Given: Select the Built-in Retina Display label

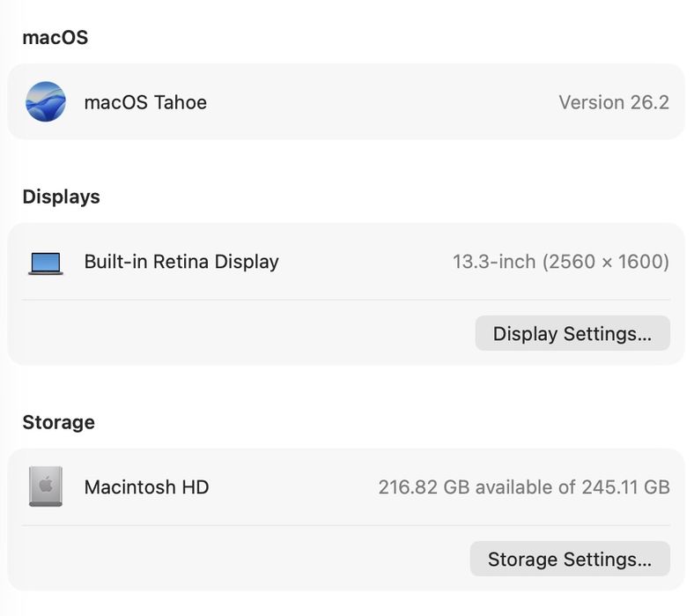Looking at the screenshot, I should (x=181, y=262).
